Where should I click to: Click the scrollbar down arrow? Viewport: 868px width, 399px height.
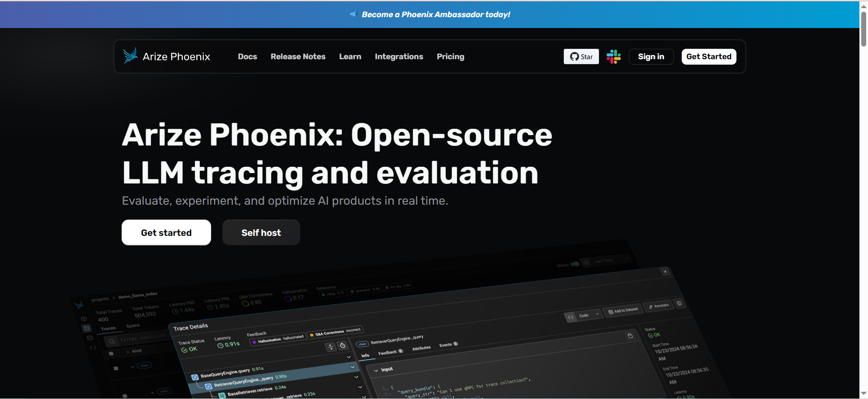pos(863,394)
